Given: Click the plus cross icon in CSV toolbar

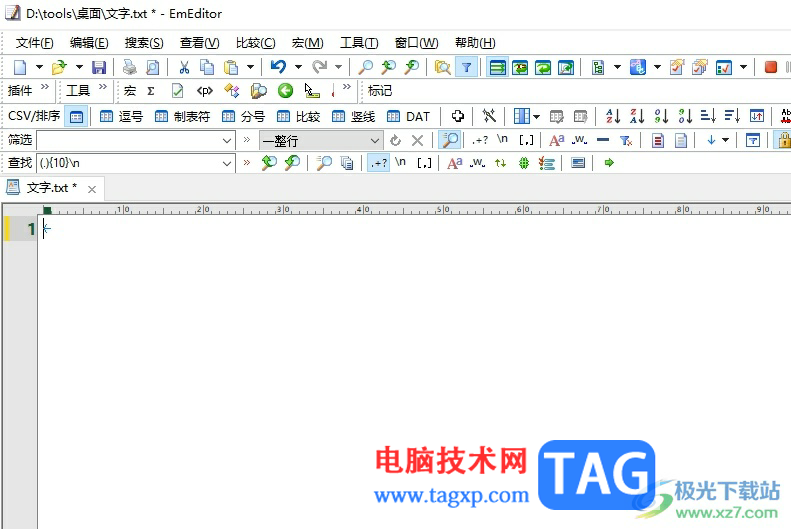Looking at the screenshot, I should [458, 116].
